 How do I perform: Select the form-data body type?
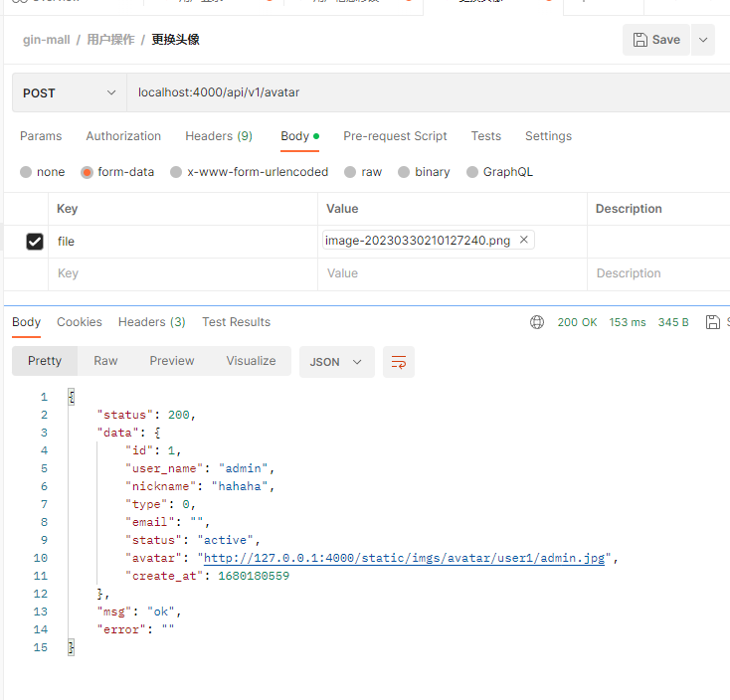point(117,172)
